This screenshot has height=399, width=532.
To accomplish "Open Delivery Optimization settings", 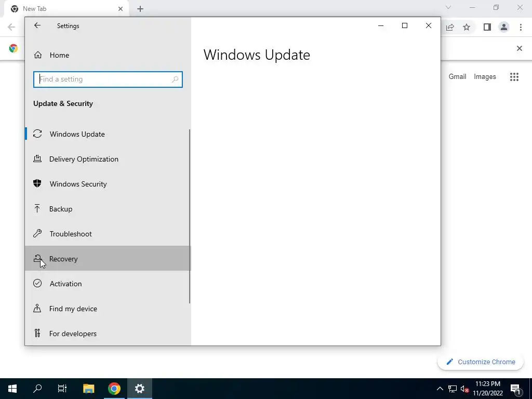I will pyautogui.click(x=108, y=159).
